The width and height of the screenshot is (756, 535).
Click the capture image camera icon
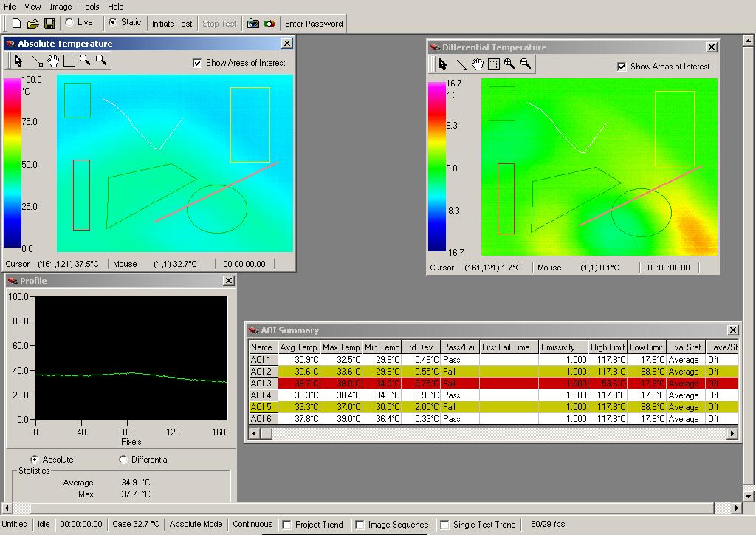(x=253, y=24)
